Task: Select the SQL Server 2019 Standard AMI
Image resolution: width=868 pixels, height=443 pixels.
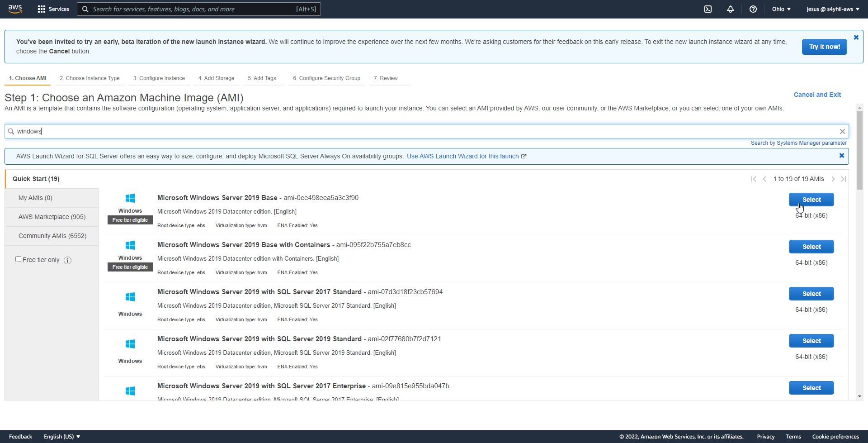Action: click(811, 341)
